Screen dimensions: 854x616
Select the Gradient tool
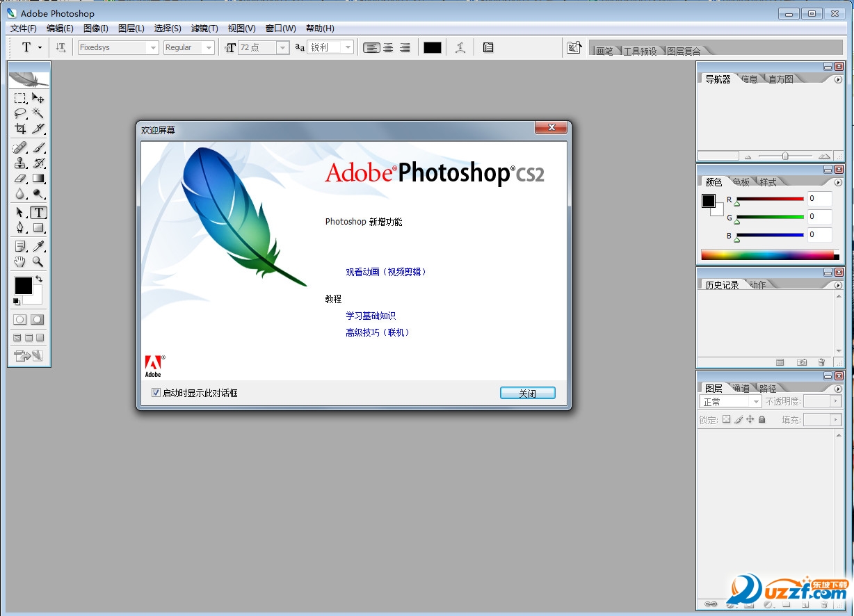(x=38, y=178)
